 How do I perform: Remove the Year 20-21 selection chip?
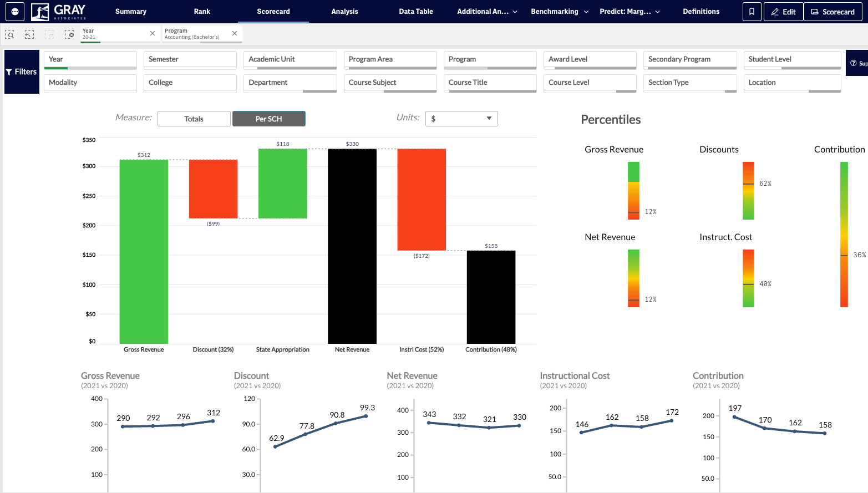pyautogui.click(x=153, y=33)
